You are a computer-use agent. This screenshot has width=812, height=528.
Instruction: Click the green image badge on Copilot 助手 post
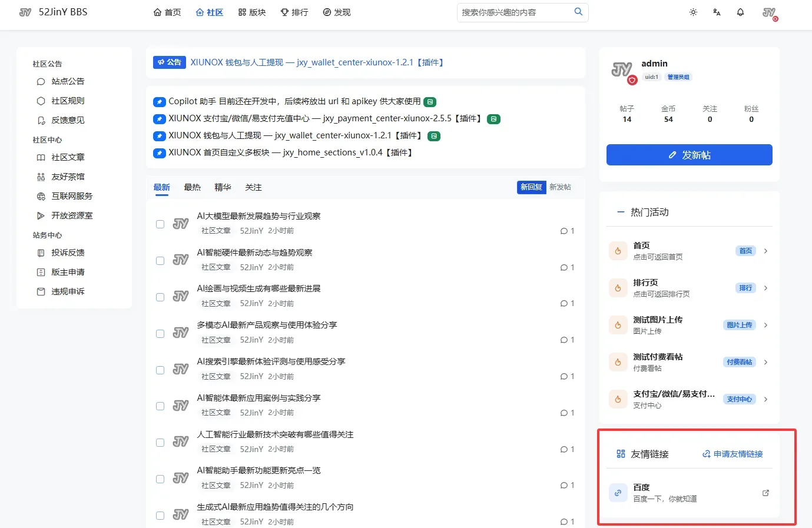point(430,102)
